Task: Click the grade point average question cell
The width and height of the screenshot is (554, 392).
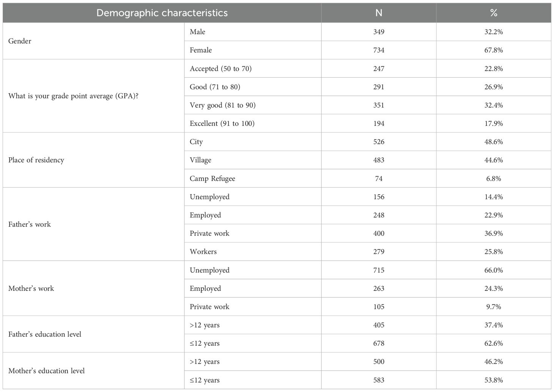Action: (x=73, y=96)
